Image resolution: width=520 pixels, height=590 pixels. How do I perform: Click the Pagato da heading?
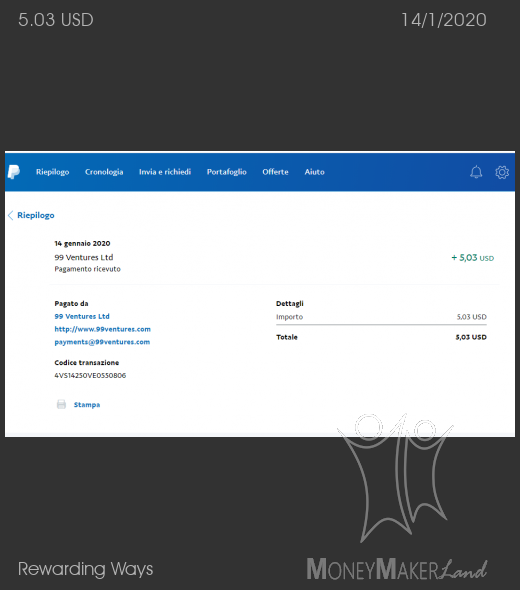[71, 304]
